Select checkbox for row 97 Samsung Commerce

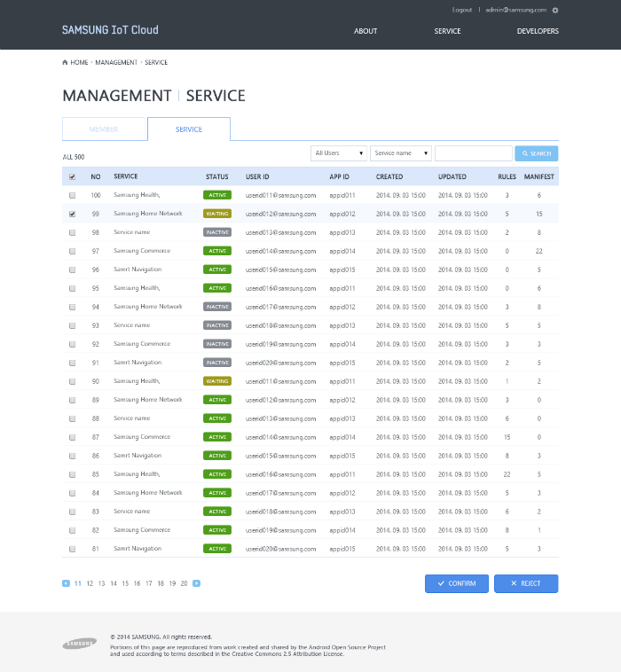coord(73,251)
